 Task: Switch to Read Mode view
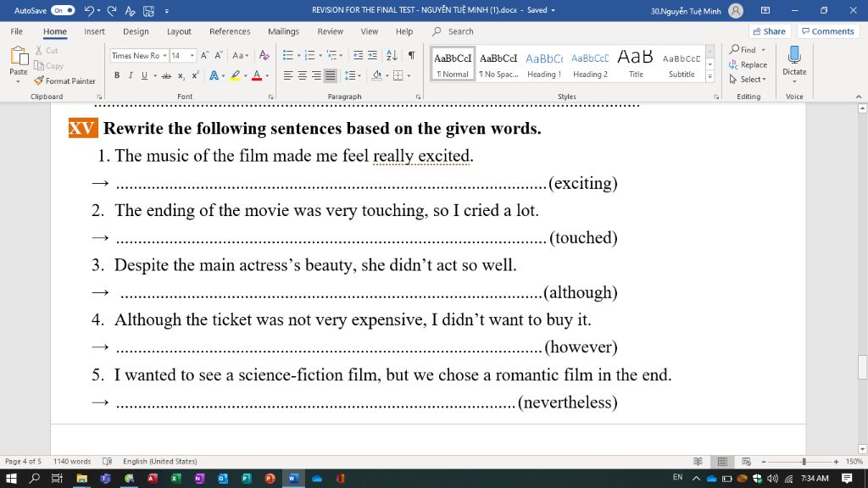[698, 462]
